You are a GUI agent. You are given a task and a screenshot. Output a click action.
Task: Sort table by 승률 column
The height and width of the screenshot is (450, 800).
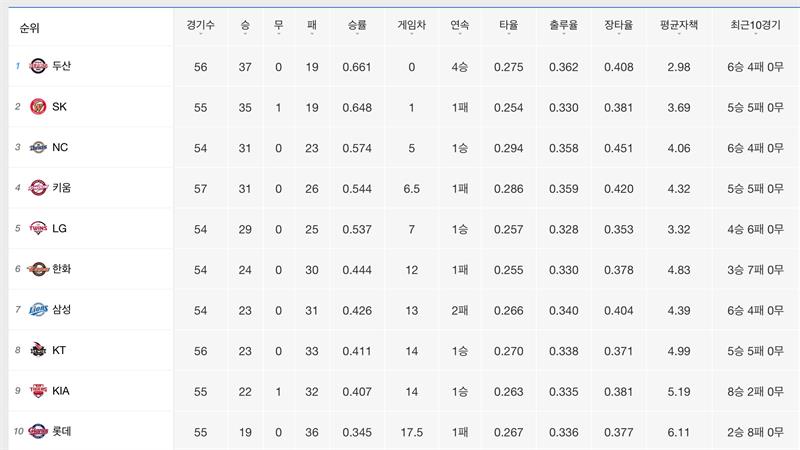point(356,24)
